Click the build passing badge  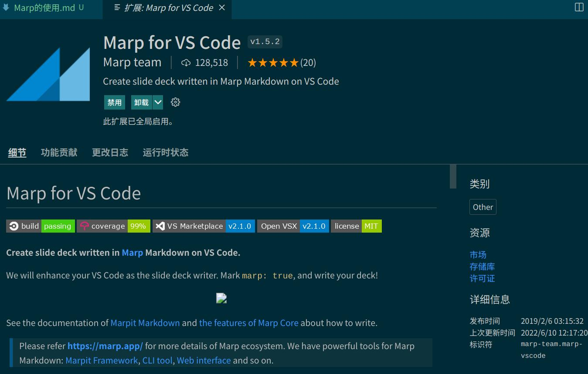tap(41, 226)
